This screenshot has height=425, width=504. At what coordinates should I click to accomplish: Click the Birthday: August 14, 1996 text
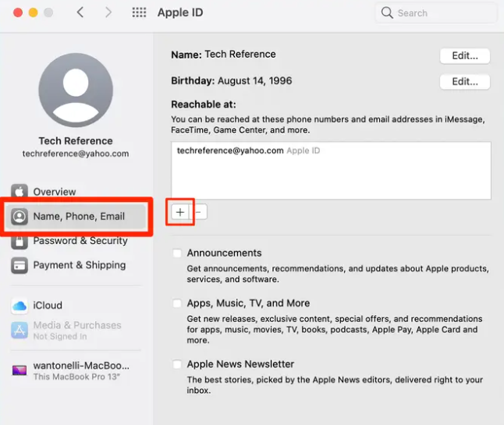232,80
